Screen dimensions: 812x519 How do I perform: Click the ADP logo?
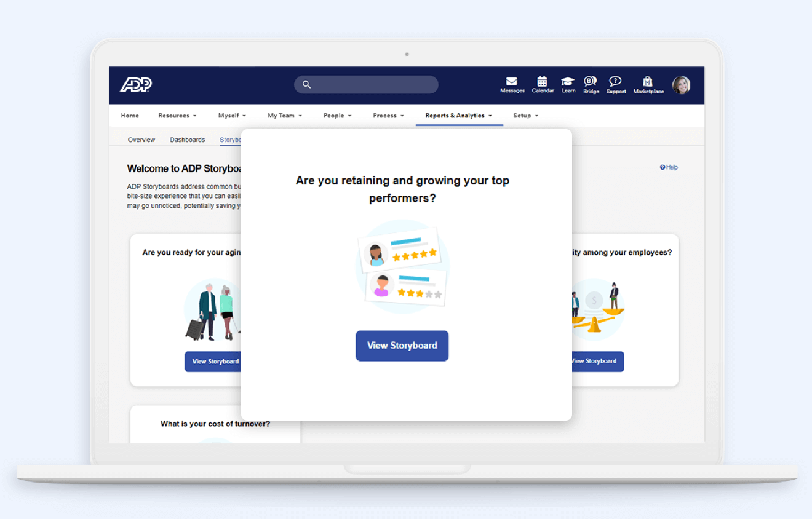(135, 85)
